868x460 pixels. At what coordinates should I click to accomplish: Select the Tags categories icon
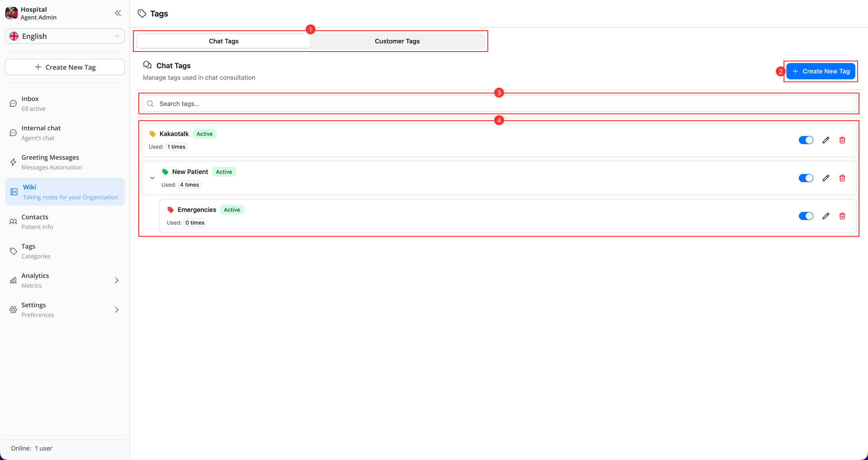click(12, 251)
